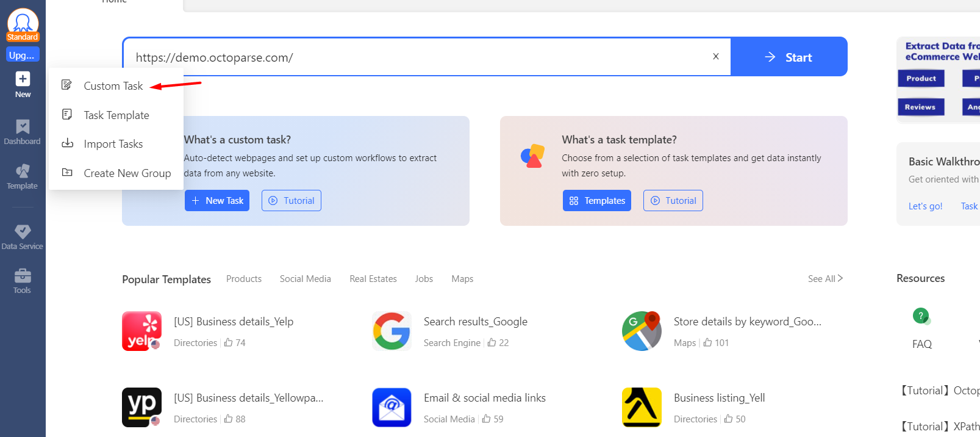Open the Dashboard sidebar icon
This screenshot has width=980, height=437.
point(23,126)
